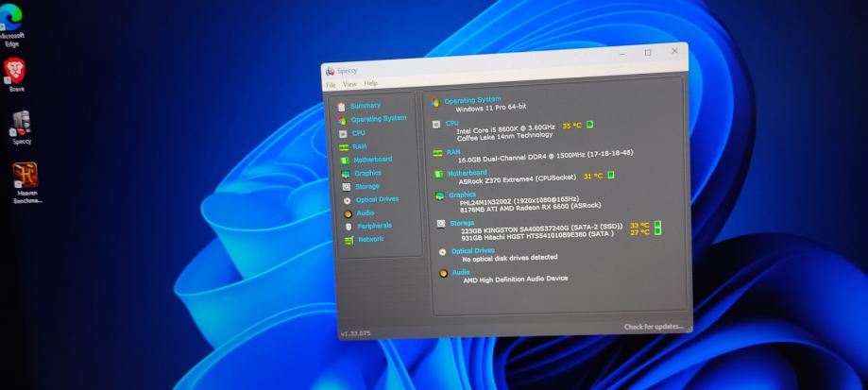Click Intel Core i5 8600K text
The height and width of the screenshot is (390, 868).
pos(506,128)
